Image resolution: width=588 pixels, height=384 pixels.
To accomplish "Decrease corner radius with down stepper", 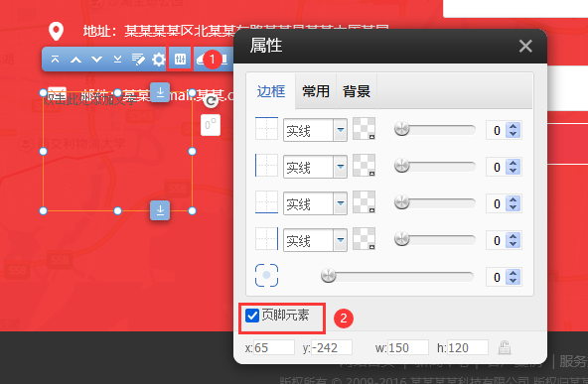I will (x=513, y=281).
